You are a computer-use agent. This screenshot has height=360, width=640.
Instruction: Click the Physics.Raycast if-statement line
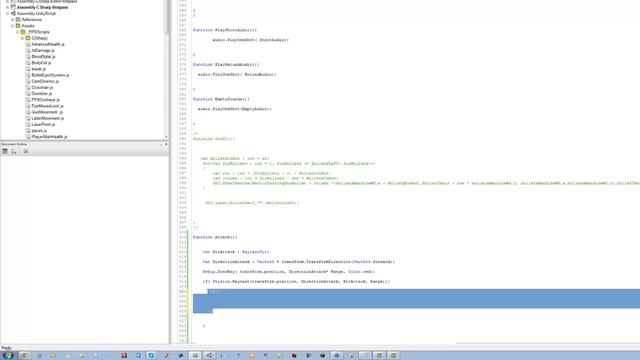pyautogui.click(x=296, y=281)
